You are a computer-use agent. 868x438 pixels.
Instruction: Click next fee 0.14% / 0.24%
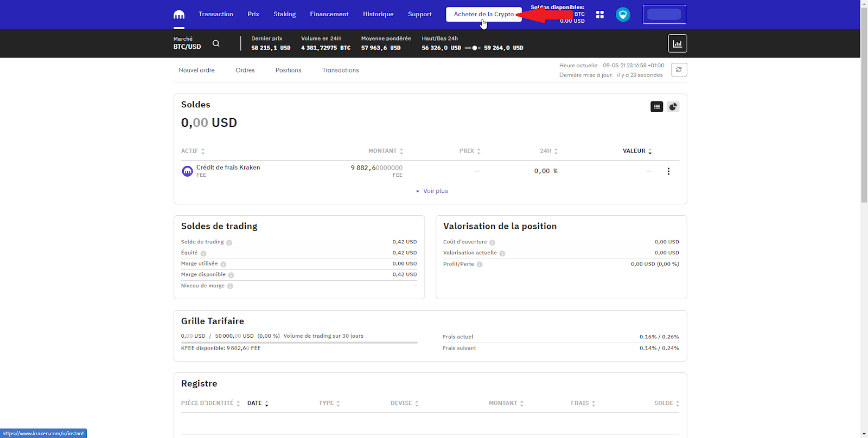(x=659, y=348)
